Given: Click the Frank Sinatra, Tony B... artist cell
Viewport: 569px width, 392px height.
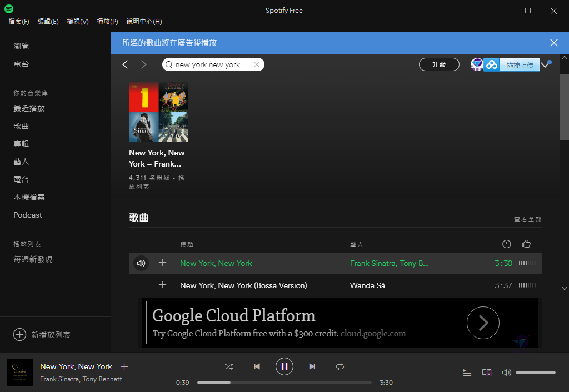Looking at the screenshot, I should 390,263.
